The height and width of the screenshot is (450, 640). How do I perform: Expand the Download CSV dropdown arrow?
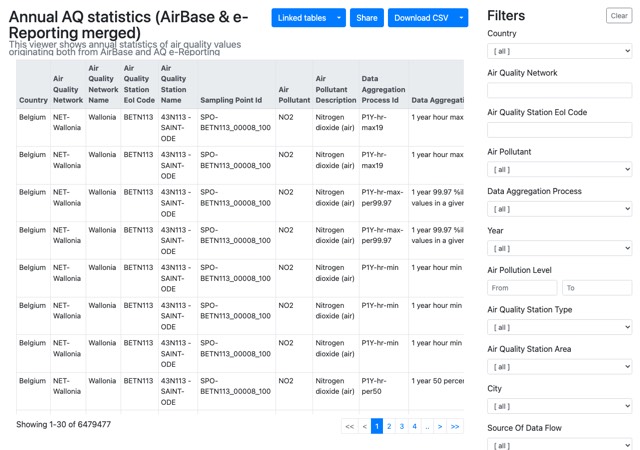tap(461, 18)
